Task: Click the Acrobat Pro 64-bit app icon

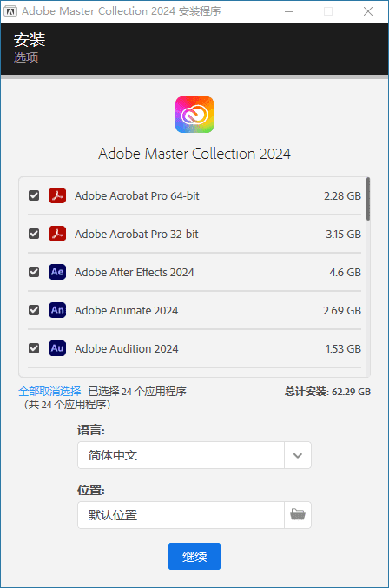Action: click(57, 195)
